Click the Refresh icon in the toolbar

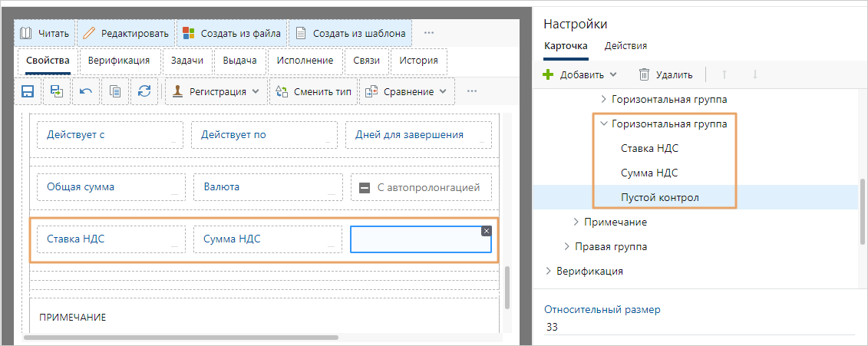(144, 91)
